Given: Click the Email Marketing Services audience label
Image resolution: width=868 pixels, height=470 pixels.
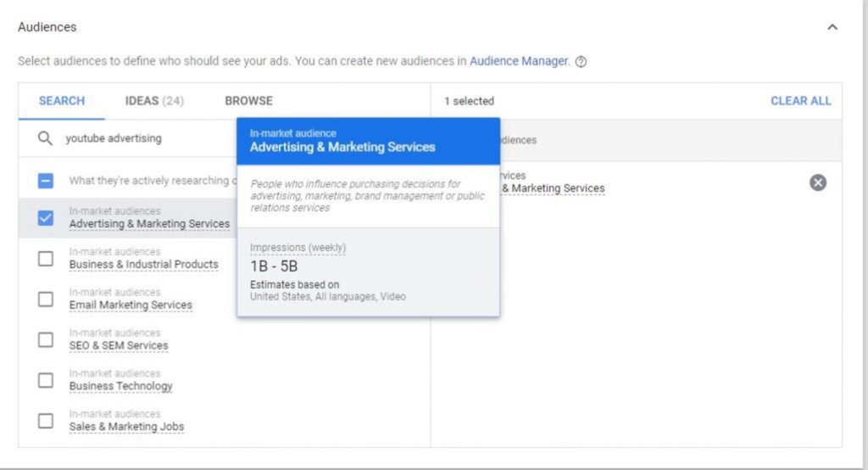Looking at the screenshot, I should pos(131,305).
